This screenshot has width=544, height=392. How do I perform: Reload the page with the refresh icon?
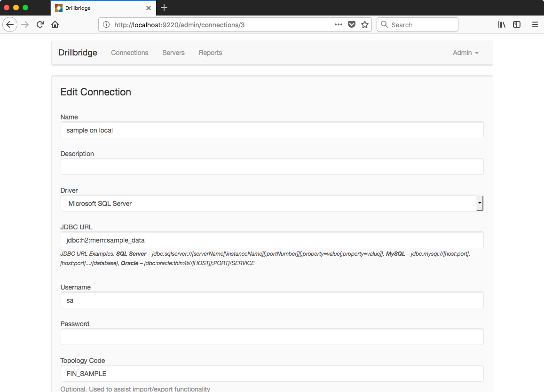(x=40, y=24)
